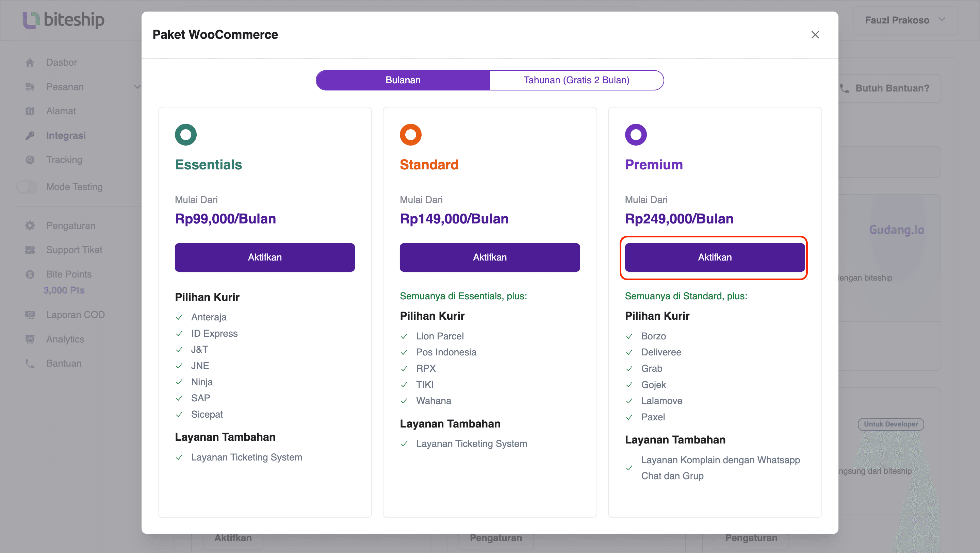
Task: Click the Rp249,000/Bulan price text
Action: click(x=679, y=219)
